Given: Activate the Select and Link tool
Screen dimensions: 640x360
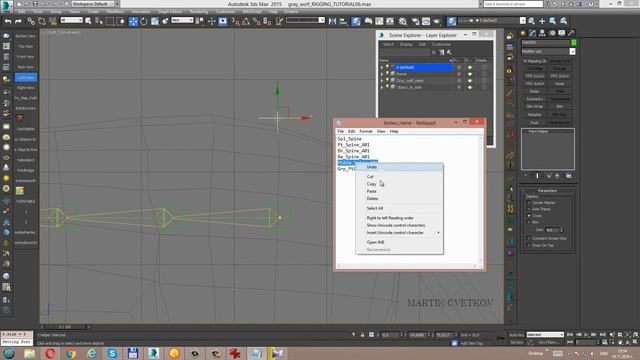Looking at the screenshot, I should pos(31,21).
